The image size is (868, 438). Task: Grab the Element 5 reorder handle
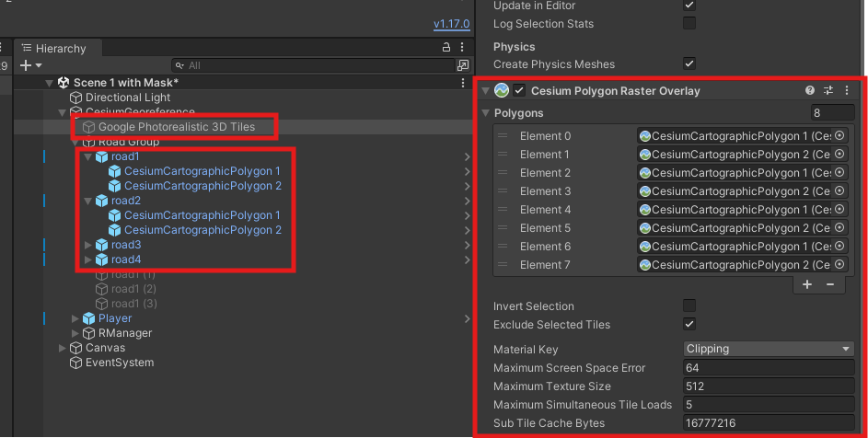pyautogui.click(x=503, y=228)
